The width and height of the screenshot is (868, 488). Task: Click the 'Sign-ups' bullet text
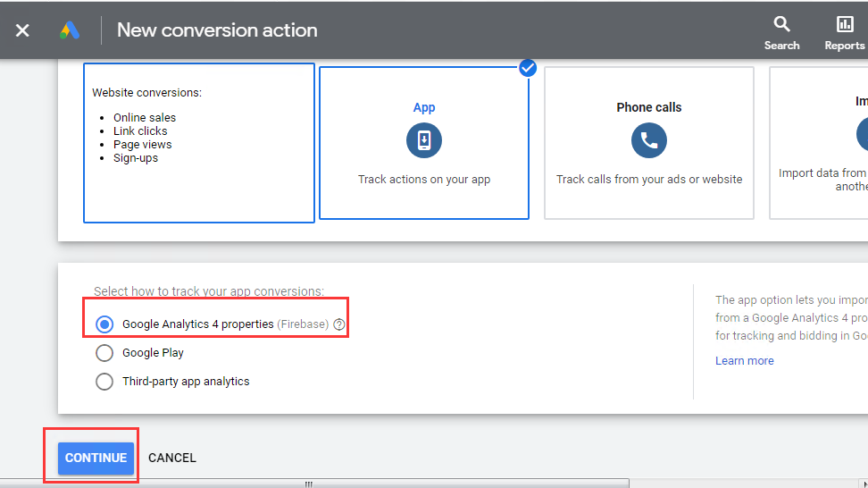tap(136, 158)
